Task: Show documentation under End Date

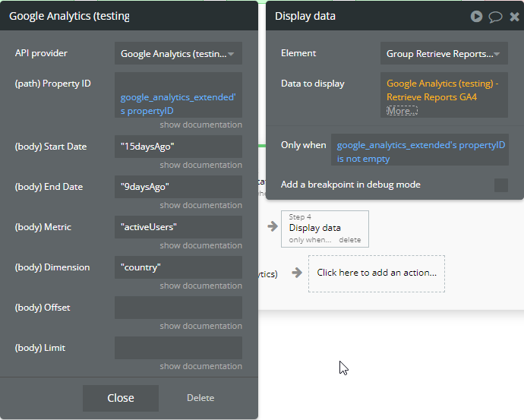Action: (x=200, y=205)
